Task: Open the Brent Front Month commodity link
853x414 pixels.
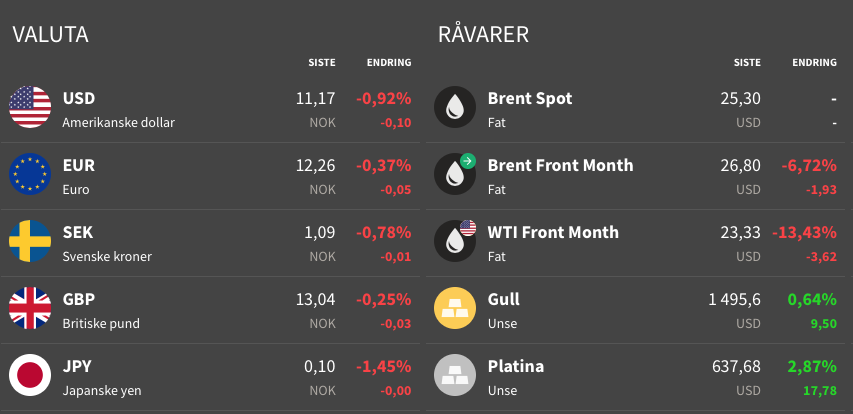Action: coord(560,165)
